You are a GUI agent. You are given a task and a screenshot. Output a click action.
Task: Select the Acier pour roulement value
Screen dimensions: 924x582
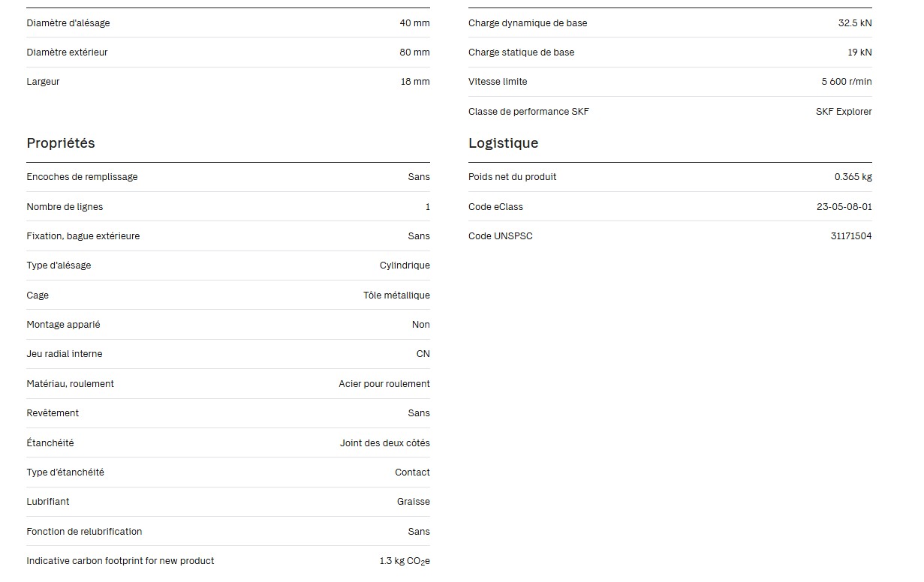click(x=384, y=384)
